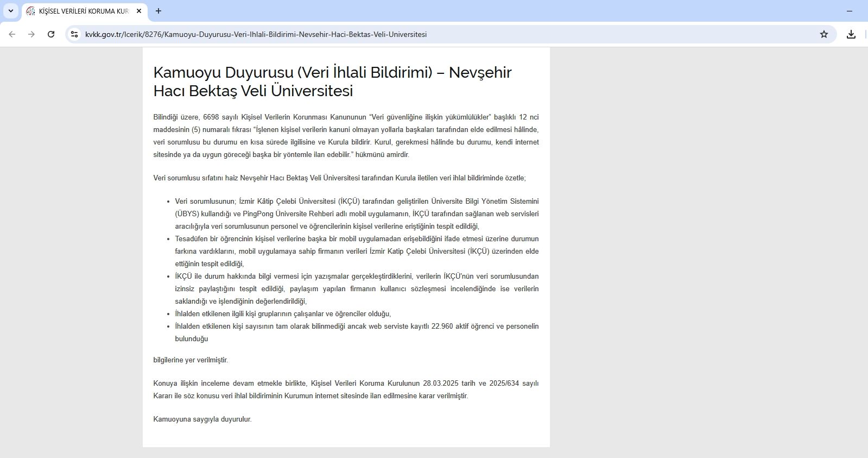Reload the kvkk.gov.tr page
Viewport: 868px width, 458px height.
pos(51,34)
